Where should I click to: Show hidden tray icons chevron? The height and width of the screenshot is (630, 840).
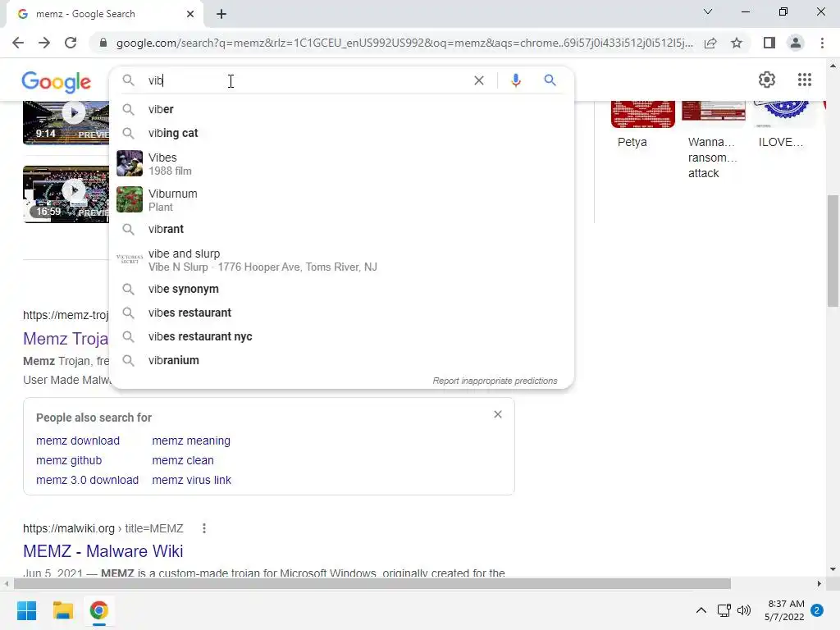click(x=701, y=610)
